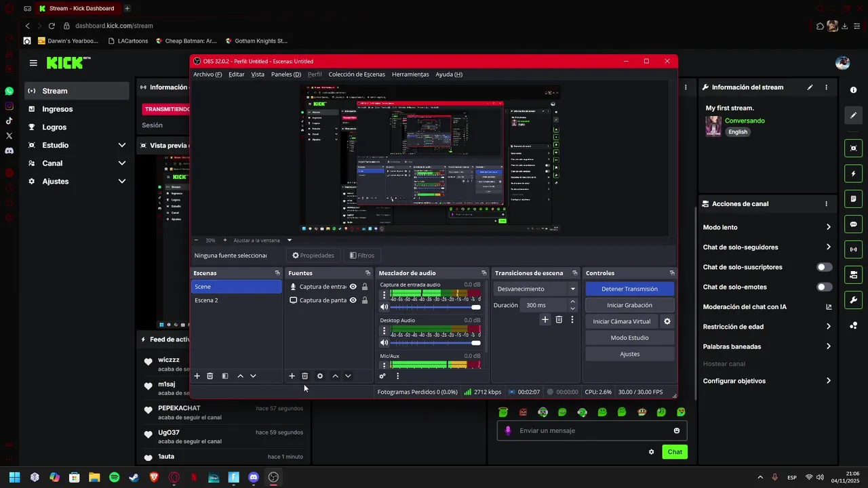
Task: Click the green Chat send button
Action: coord(675,452)
